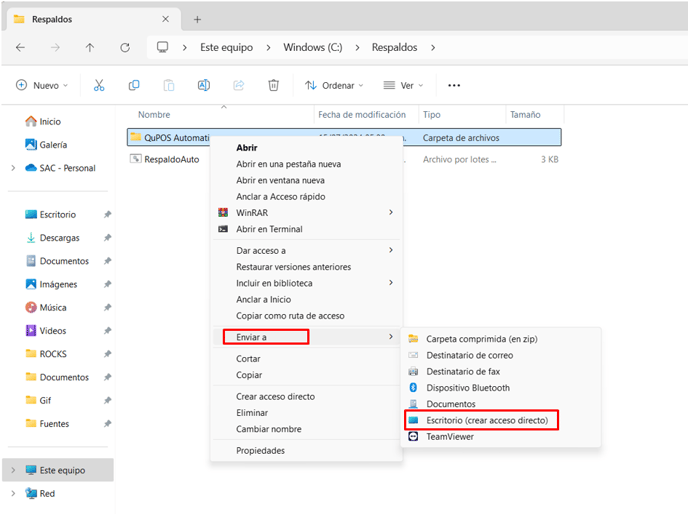Open the Ver dropdown
The image size is (688, 525).
pyautogui.click(x=403, y=85)
